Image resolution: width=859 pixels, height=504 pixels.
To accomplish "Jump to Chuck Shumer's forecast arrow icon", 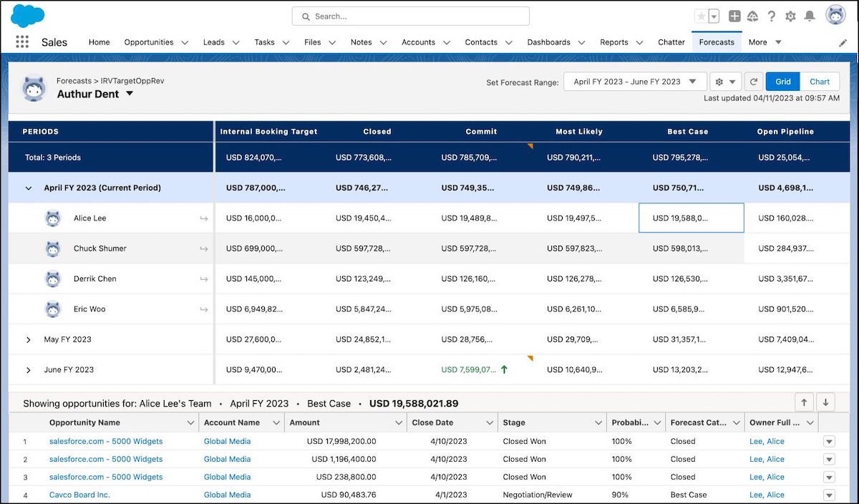I will pos(204,248).
